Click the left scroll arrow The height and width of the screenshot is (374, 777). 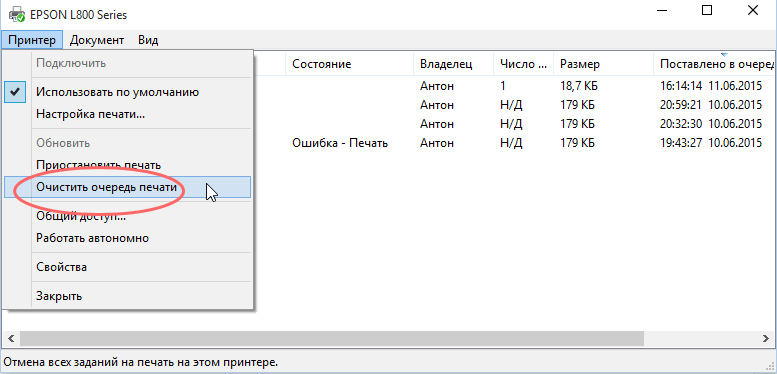(x=10, y=339)
